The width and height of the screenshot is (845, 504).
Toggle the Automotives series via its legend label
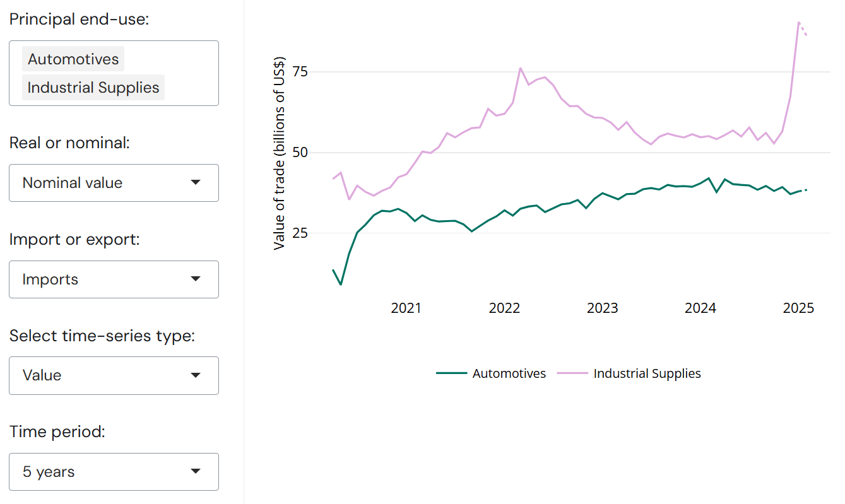[x=509, y=373]
